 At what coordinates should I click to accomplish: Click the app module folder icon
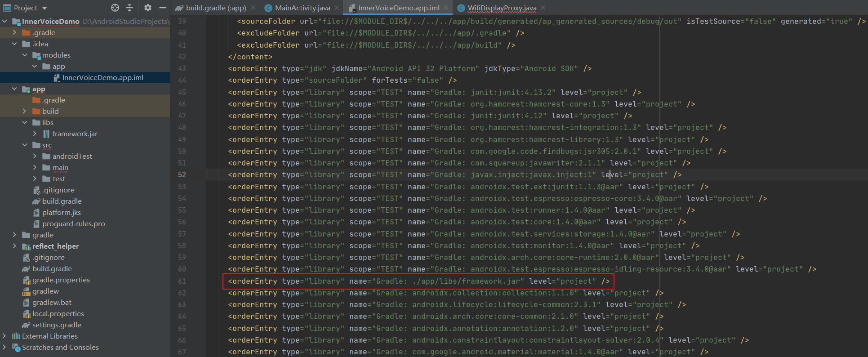click(x=26, y=89)
